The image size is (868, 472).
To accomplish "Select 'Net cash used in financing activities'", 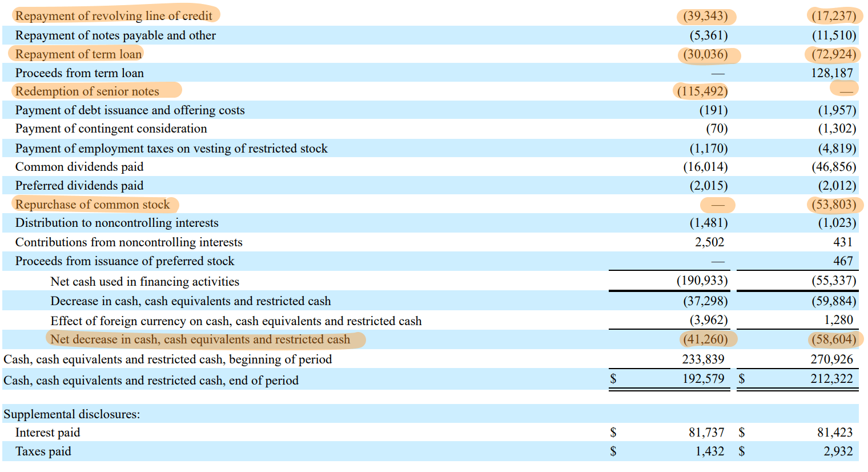I will 144,282.
